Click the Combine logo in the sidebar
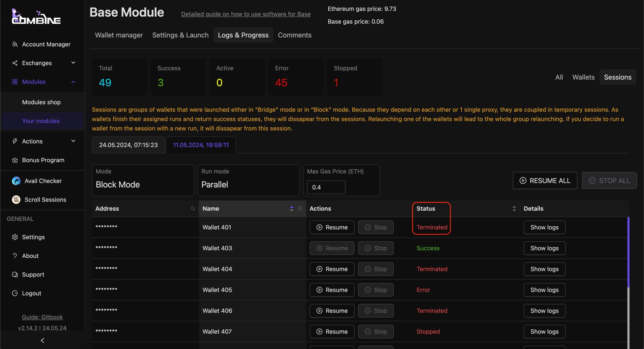The width and height of the screenshot is (644, 349). coord(36,17)
